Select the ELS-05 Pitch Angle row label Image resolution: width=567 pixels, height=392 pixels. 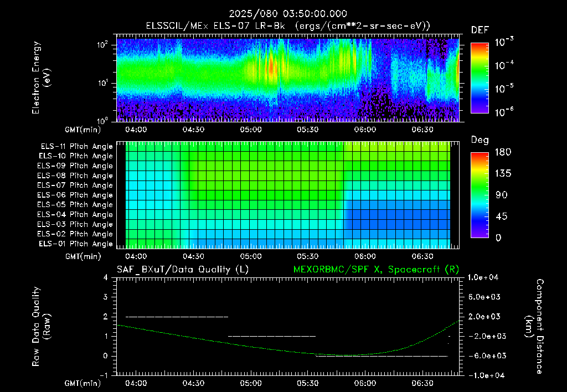pos(75,205)
